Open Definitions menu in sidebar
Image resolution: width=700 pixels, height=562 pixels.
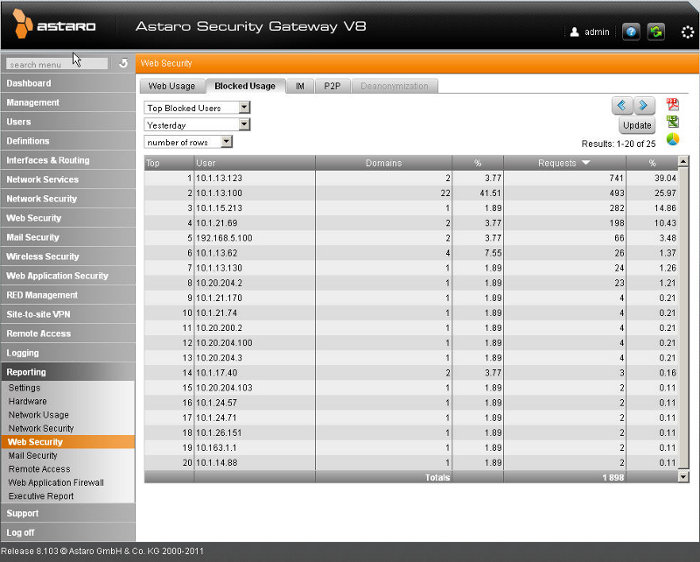click(x=68, y=141)
